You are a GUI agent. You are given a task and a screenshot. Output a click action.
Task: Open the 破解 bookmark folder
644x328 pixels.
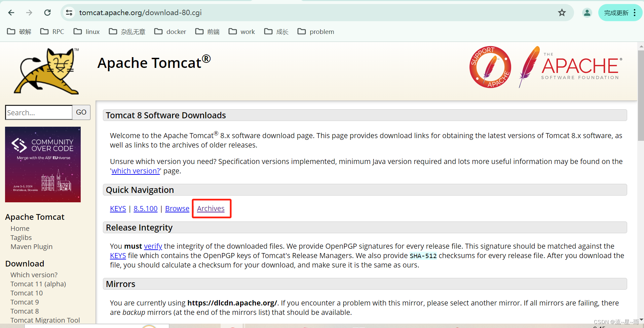coord(19,32)
